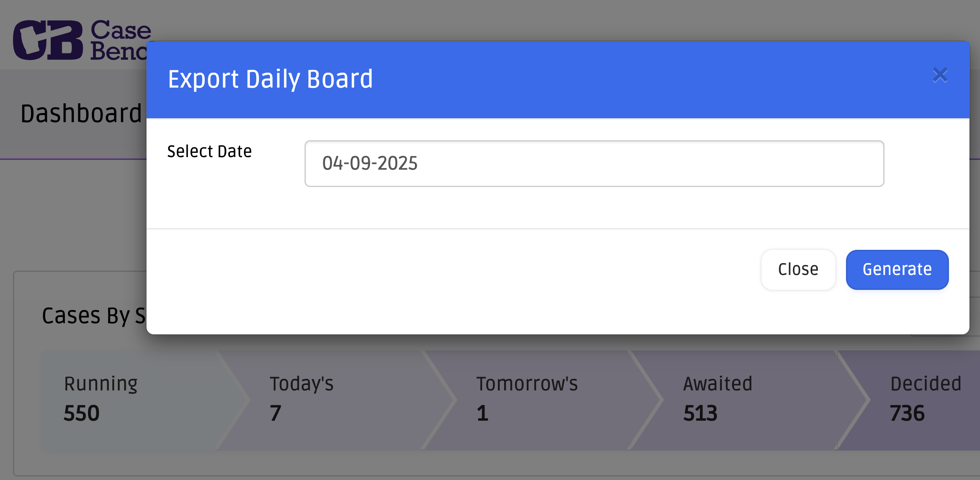Open the 513 awaited cases count
The image size is (980, 480).
click(x=700, y=413)
